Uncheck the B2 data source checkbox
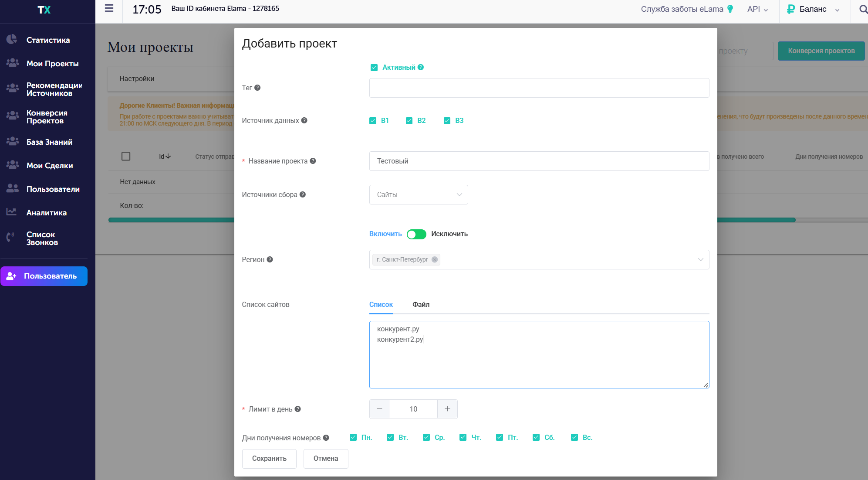 (x=409, y=121)
